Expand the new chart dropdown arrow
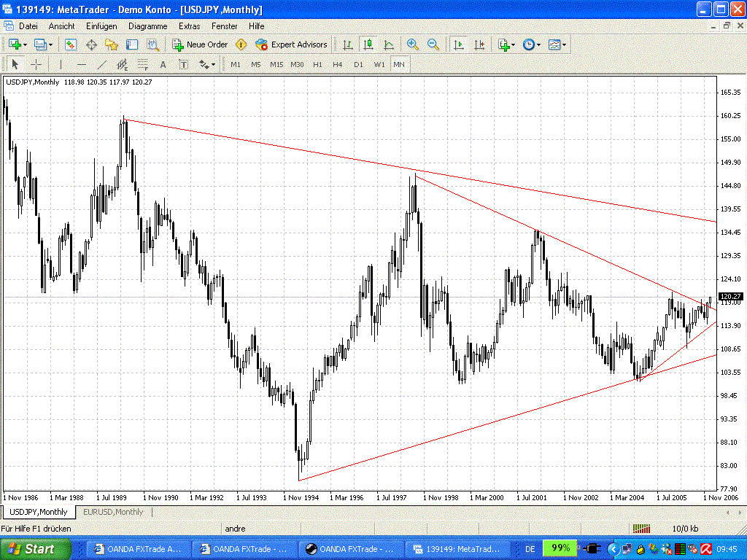The height and width of the screenshot is (560, 747). click(26, 44)
